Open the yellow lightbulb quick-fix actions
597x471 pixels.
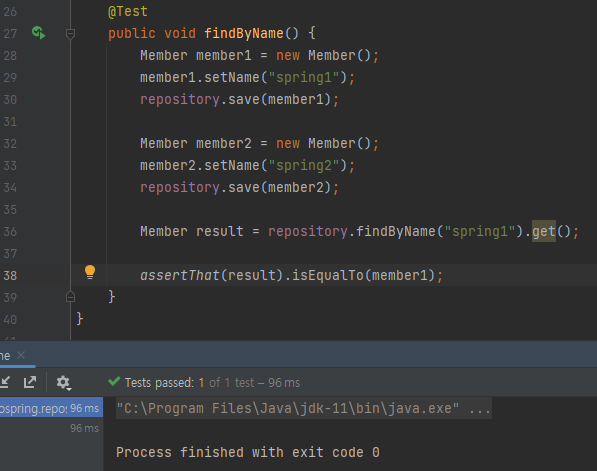point(90,273)
